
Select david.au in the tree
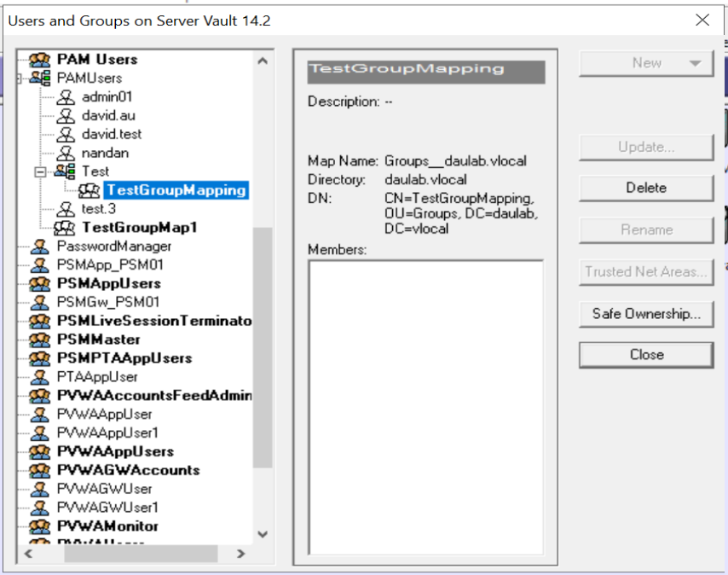(x=108, y=116)
